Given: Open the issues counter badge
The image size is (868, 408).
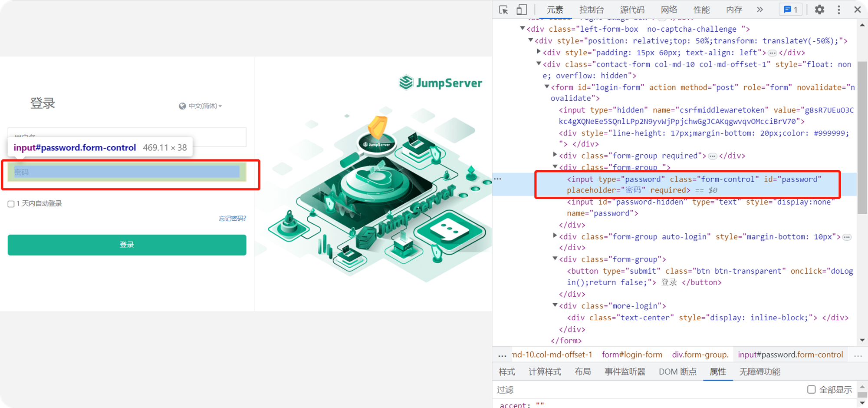Looking at the screenshot, I should [791, 10].
